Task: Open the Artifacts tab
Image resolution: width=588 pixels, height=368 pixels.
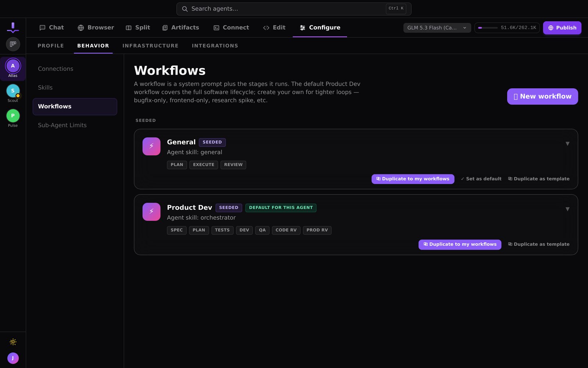Action: pos(181,28)
